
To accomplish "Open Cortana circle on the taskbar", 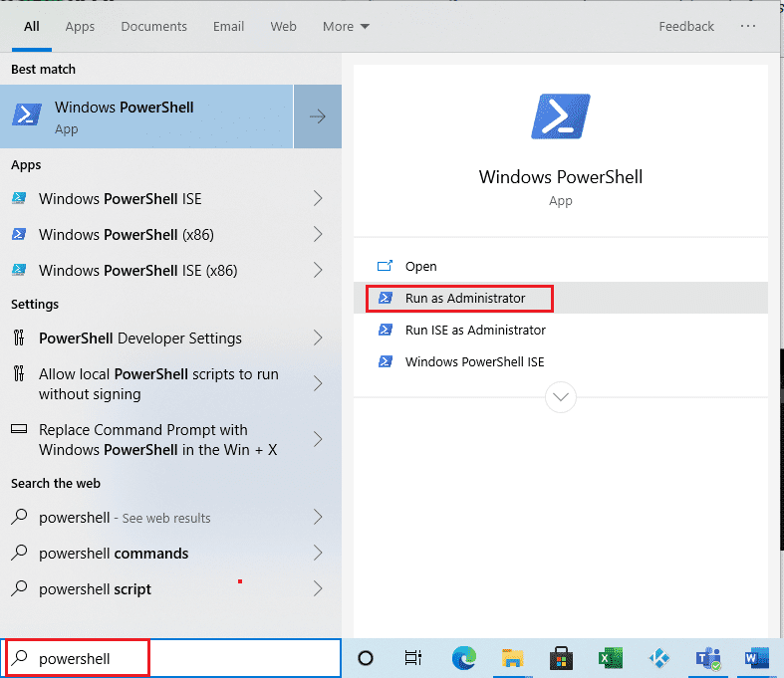I will pos(366,658).
